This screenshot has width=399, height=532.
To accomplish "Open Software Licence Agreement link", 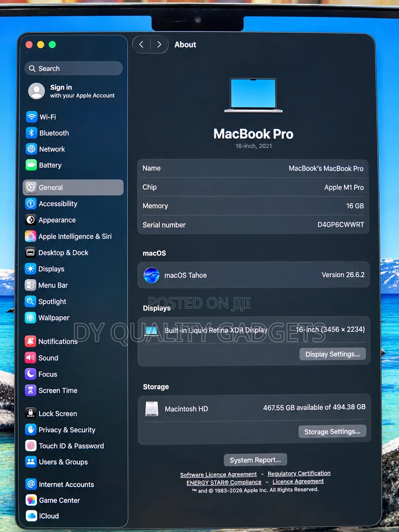I will (x=218, y=474).
